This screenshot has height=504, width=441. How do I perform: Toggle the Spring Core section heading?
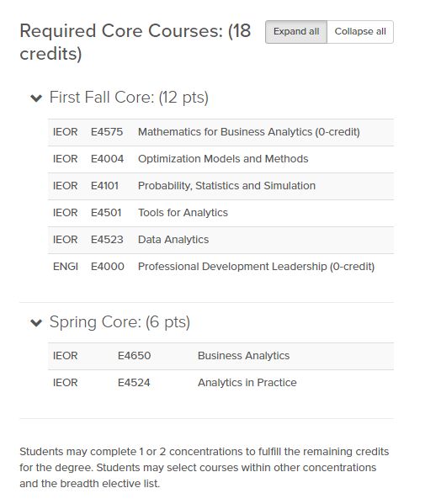(x=120, y=321)
